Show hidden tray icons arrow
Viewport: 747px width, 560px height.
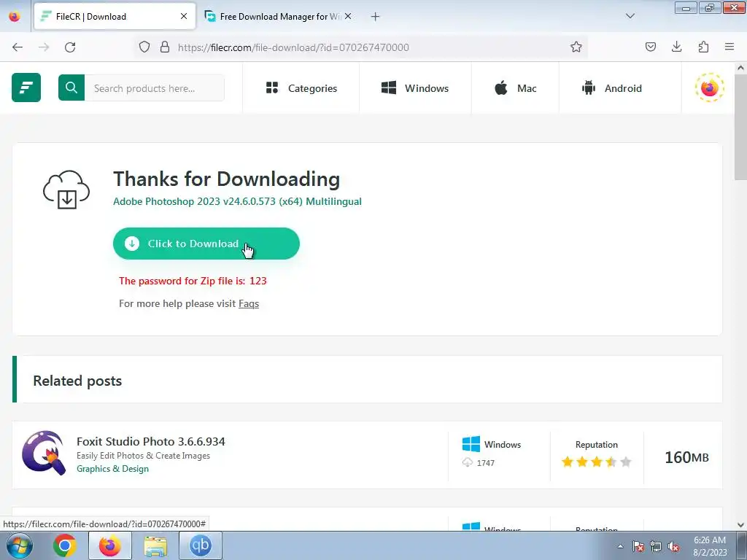point(620,546)
